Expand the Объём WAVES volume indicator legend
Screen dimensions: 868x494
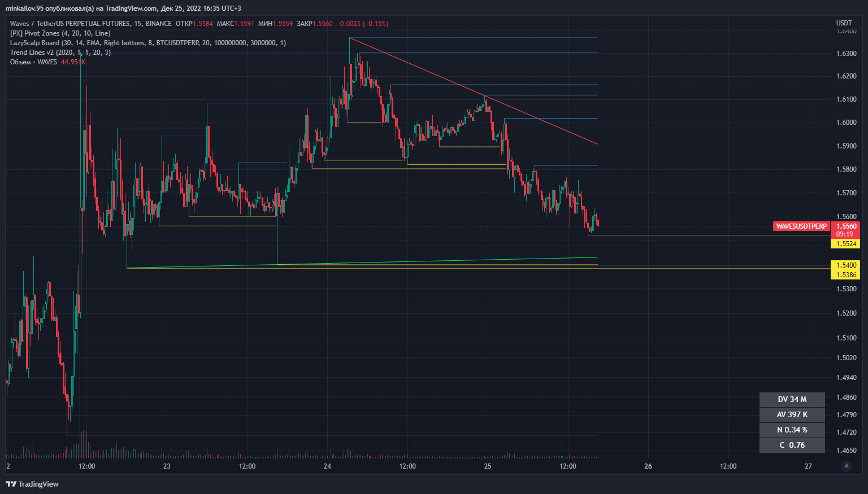tap(33, 62)
